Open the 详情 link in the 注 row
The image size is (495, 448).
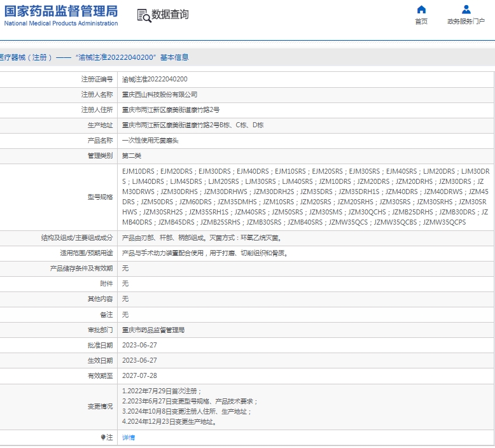tap(129, 437)
